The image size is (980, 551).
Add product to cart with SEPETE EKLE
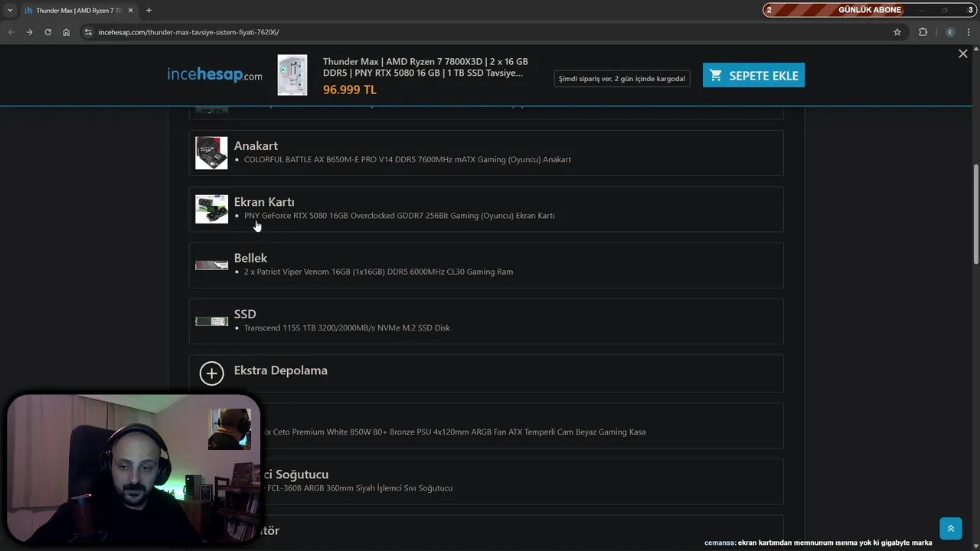(753, 75)
